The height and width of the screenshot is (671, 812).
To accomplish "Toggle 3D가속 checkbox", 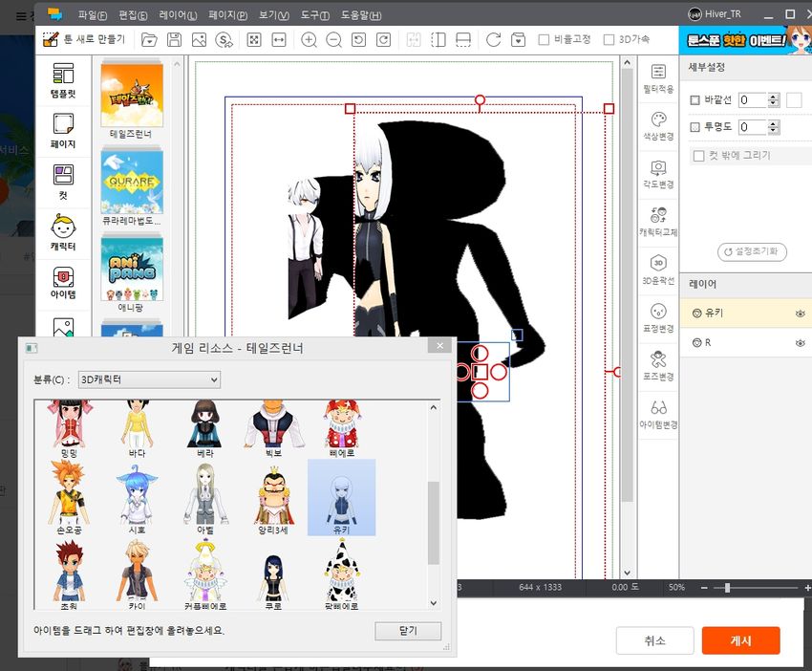I will 609,39.
